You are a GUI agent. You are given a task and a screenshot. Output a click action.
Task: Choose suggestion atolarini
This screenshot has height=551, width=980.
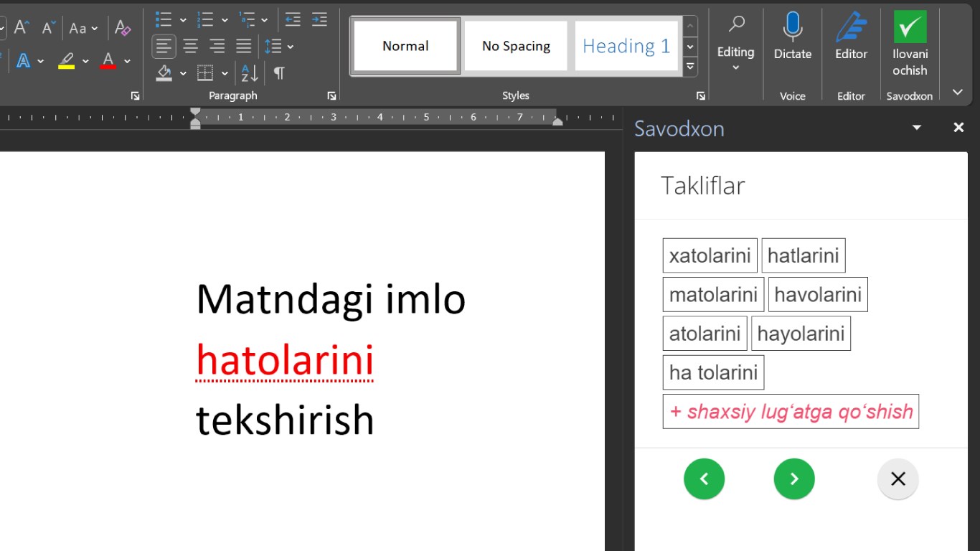[705, 334]
